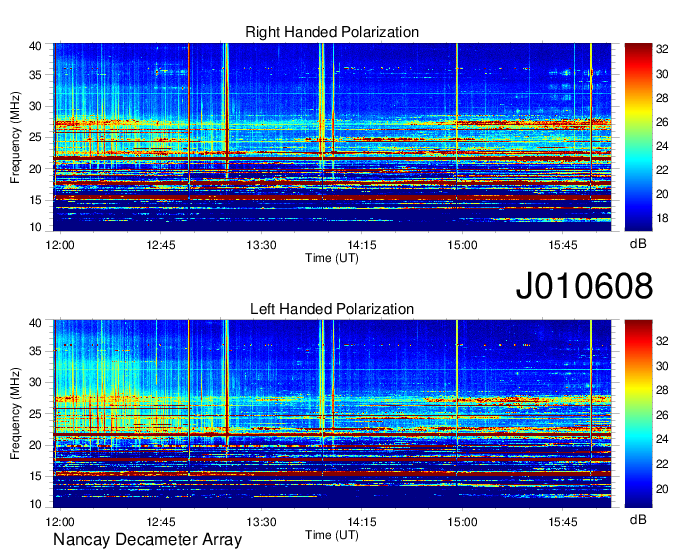Click the 12:45 time tick under Right Handed plot
Screen dimensions: 680x552
[x=161, y=245]
